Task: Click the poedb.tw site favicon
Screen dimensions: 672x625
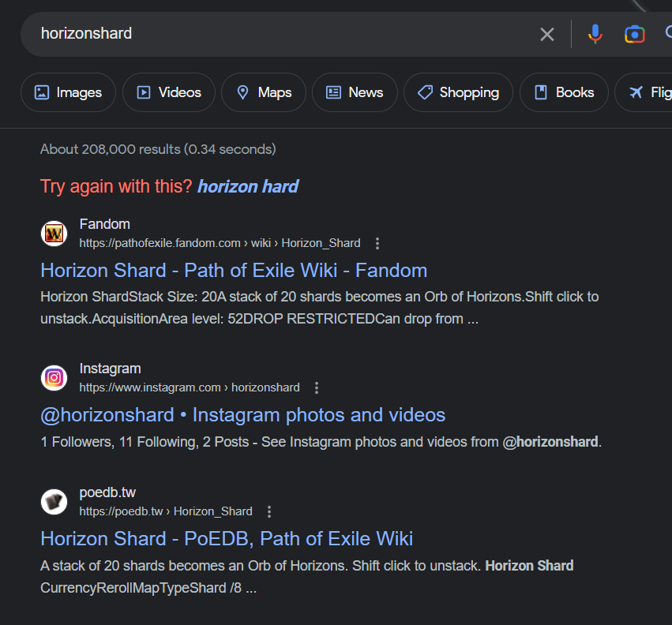Action: 54,502
